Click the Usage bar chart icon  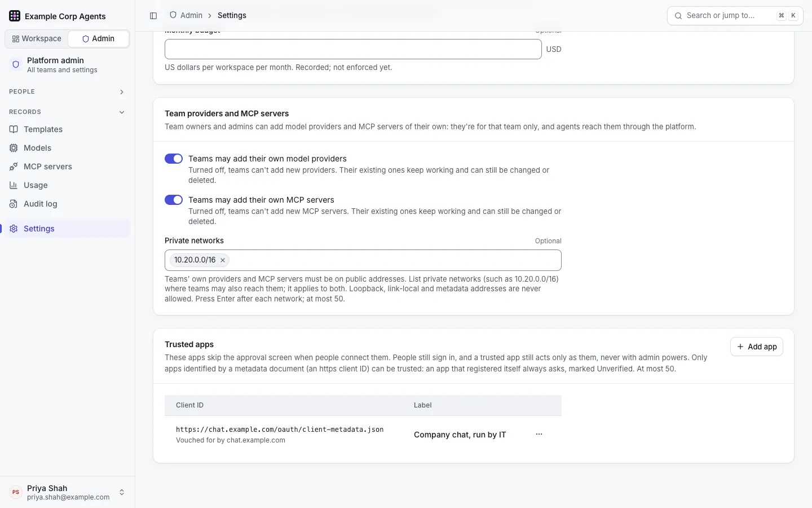(x=14, y=185)
